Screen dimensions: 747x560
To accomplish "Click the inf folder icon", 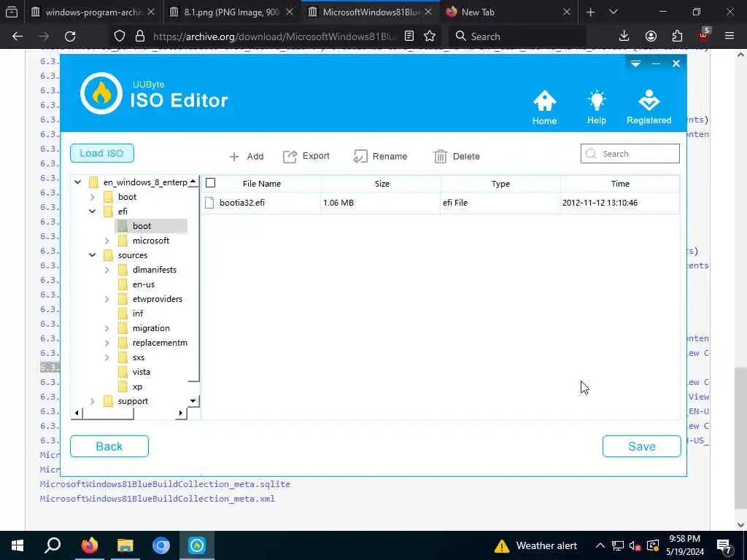I will point(123,314).
